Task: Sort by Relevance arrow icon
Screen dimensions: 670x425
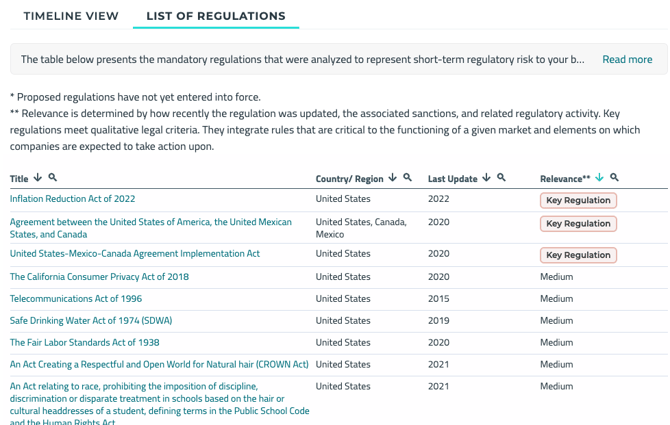Action: (x=600, y=178)
